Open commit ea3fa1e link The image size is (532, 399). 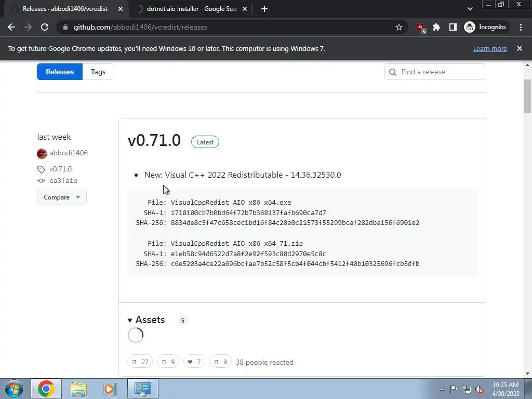[63, 180]
